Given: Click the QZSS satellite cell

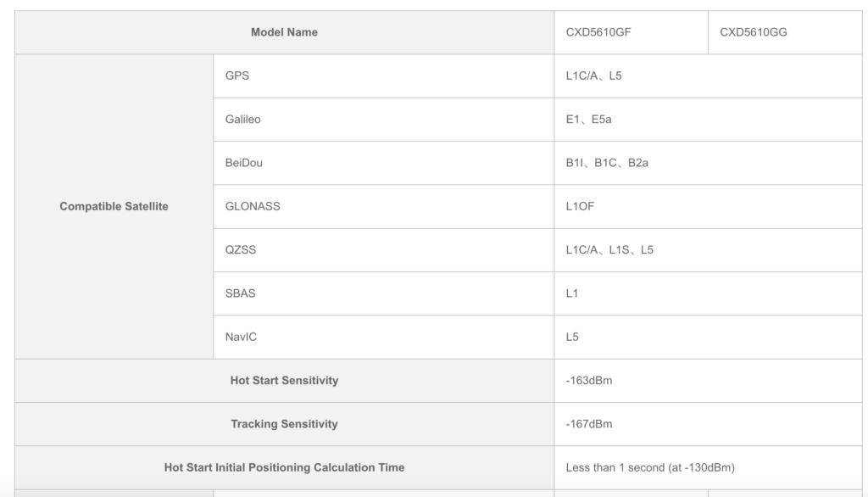Looking at the screenshot, I should [x=384, y=250].
